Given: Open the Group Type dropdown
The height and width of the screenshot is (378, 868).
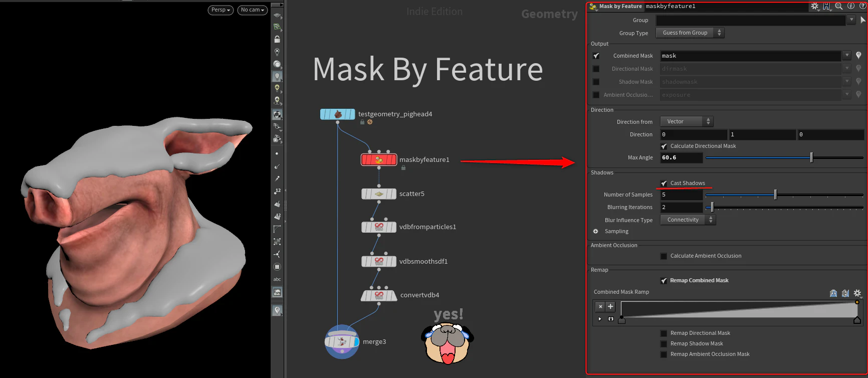Looking at the screenshot, I should coord(690,33).
